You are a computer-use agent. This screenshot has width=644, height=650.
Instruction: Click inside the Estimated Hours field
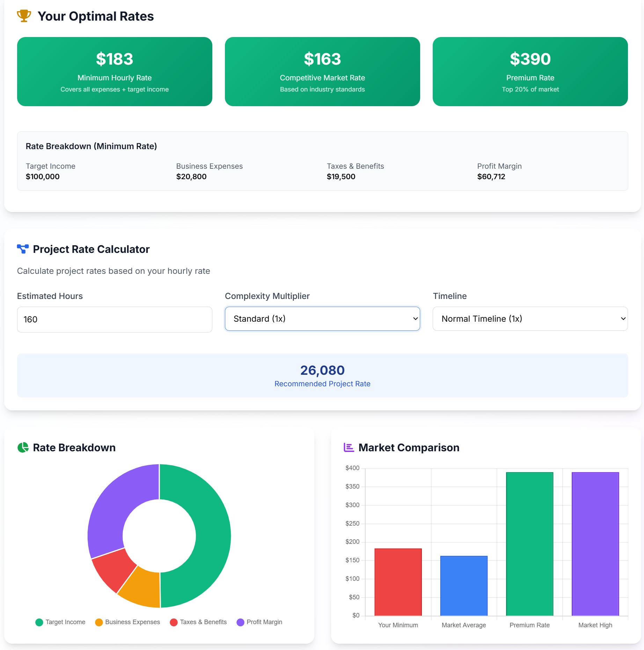[114, 319]
